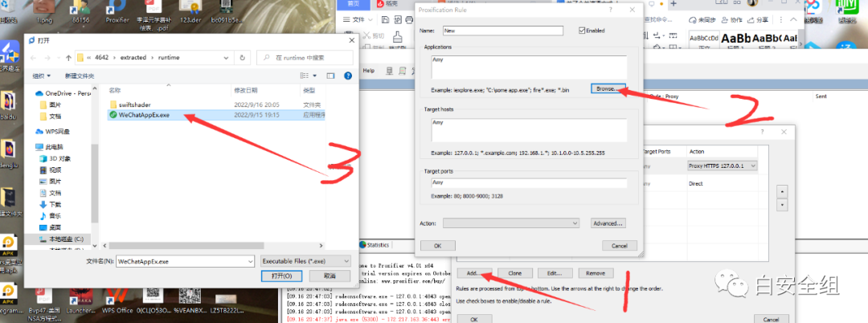868x323 pixels.
Task: Click the Target hosts text area
Action: click(x=528, y=130)
